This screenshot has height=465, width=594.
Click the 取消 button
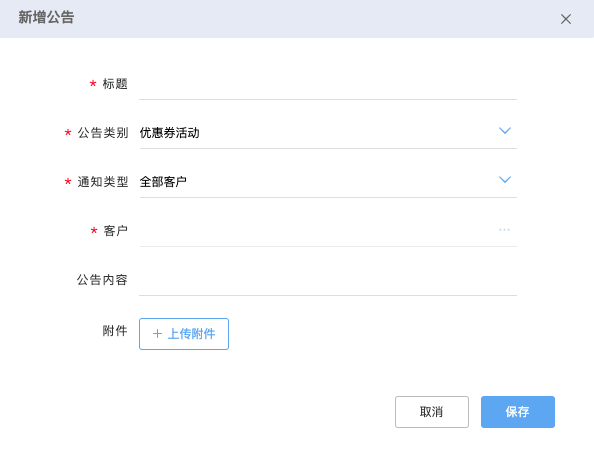(431, 412)
